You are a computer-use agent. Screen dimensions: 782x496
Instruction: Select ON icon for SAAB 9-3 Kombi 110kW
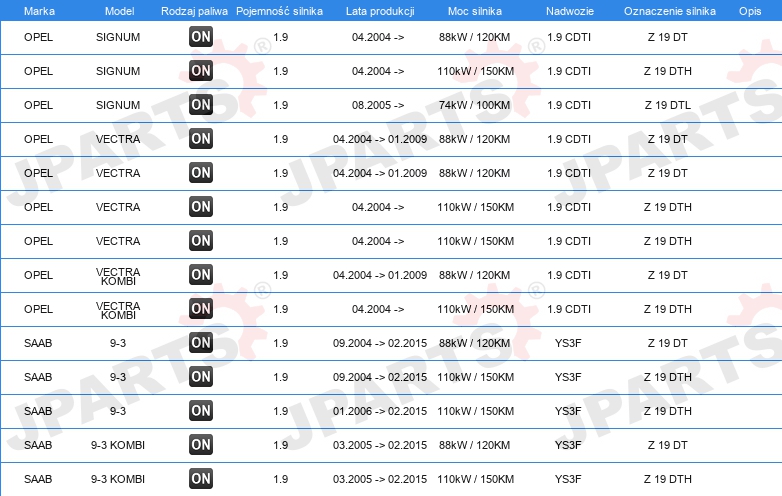coord(201,479)
